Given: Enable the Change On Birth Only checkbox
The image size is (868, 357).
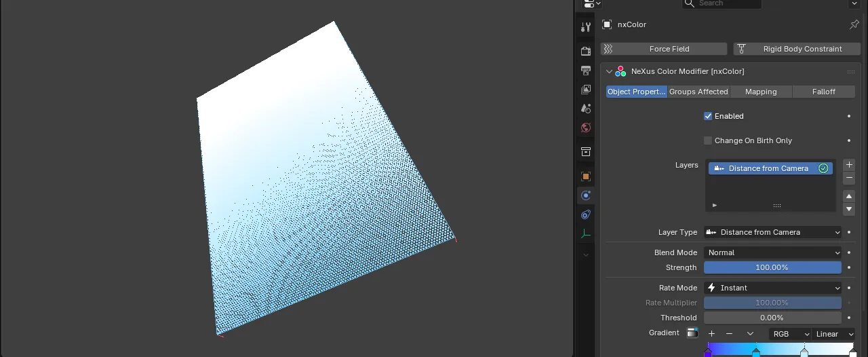Looking at the screenshot, I should point(708,140).
